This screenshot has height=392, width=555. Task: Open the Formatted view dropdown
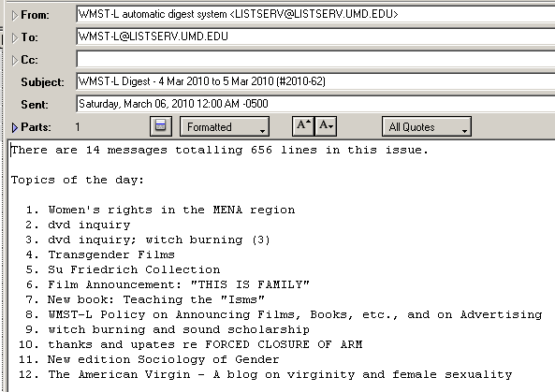point(225,126)
